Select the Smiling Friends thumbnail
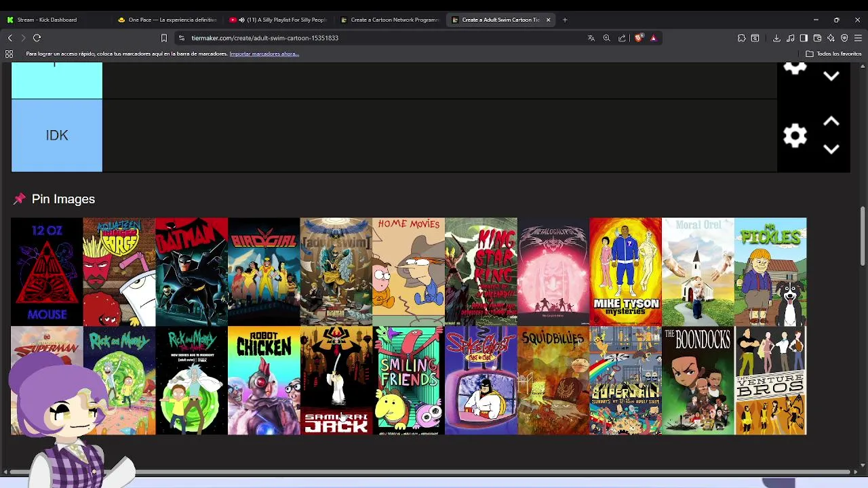 tap(408, 380)
